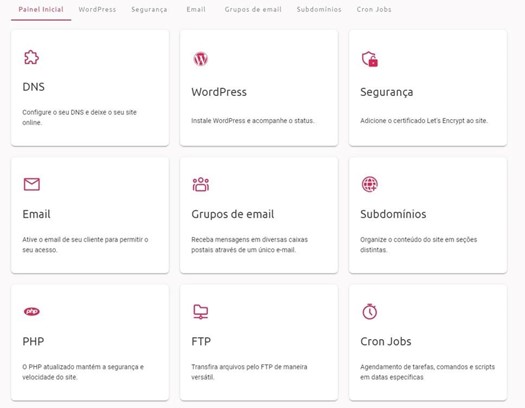Switch to the WordPress tab
The image size is (525, 408).
pyautogui.click(x=97, y=9)
